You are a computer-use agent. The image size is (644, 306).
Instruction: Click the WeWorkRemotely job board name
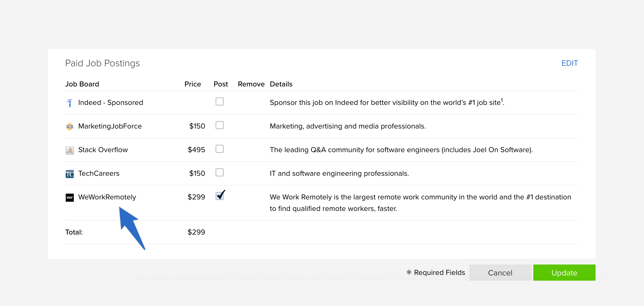[107, 197]
